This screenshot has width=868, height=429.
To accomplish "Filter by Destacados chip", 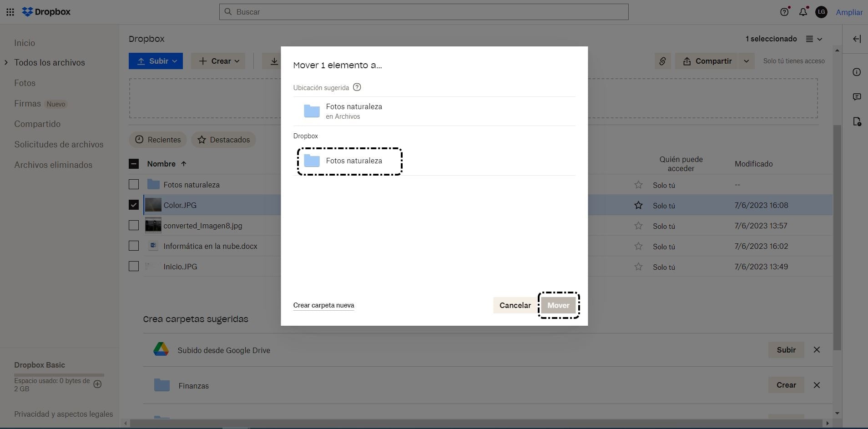I will tap(224, 140).
